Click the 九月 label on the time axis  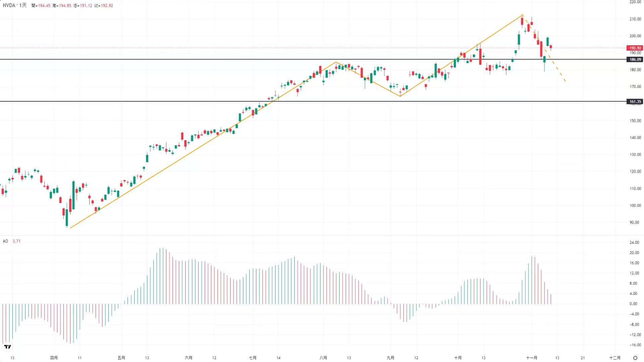click(390, 358)
